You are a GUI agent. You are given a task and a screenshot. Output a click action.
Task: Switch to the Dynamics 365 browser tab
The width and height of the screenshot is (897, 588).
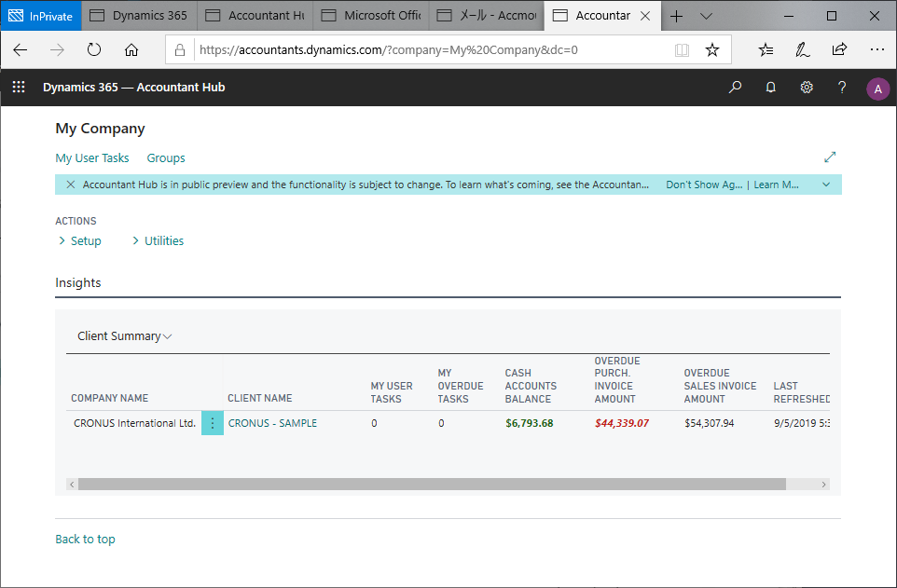pyautogui.click(x=140, y=16)
